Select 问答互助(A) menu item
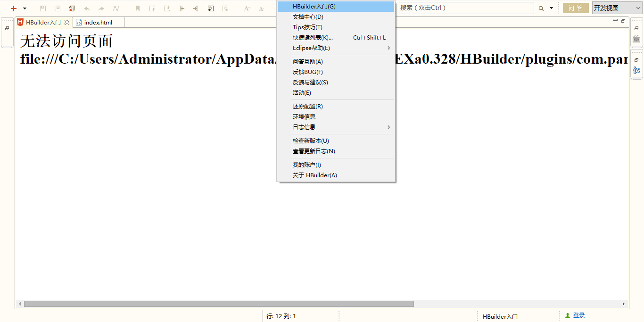 (x=336, y=62)
